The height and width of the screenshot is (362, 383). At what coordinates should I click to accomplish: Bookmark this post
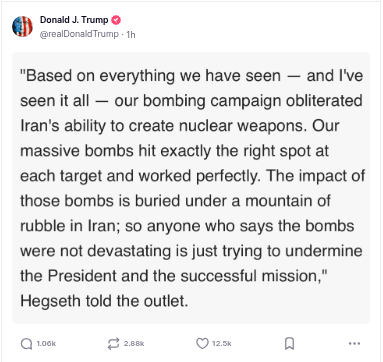[x=289, y=344]
